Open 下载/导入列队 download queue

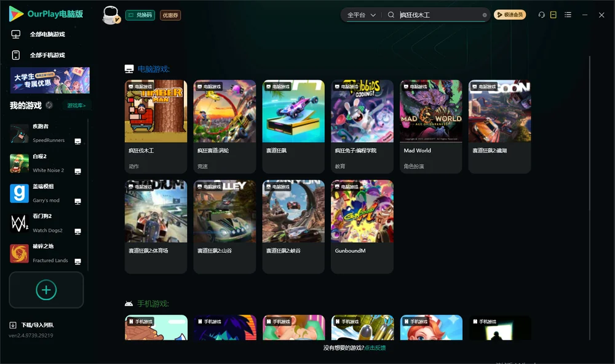pos(38,325)
